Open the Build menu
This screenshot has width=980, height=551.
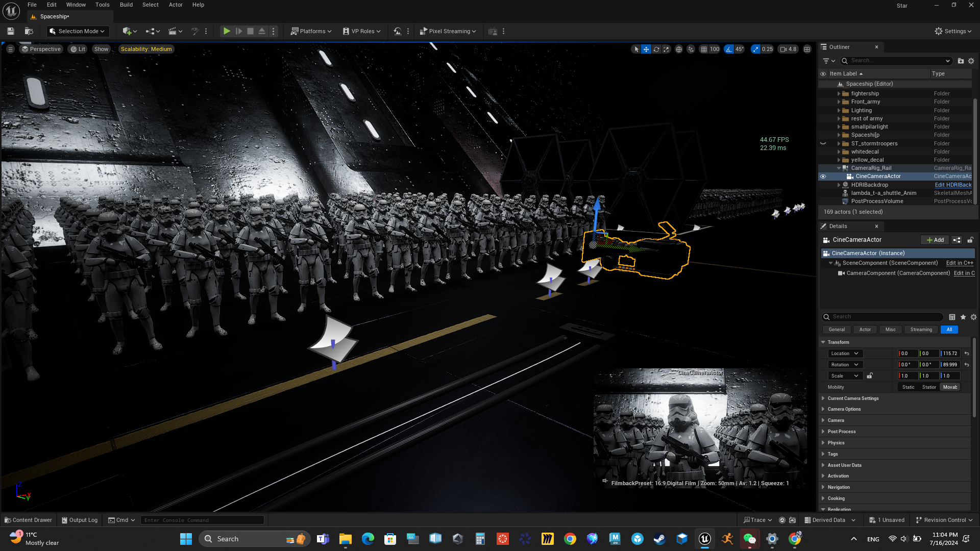point(126,5)
